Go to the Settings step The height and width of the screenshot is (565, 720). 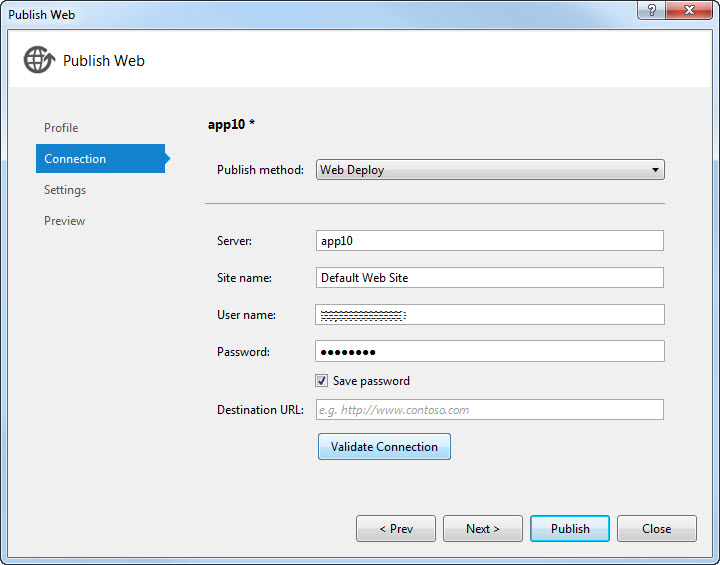[65, 190]
